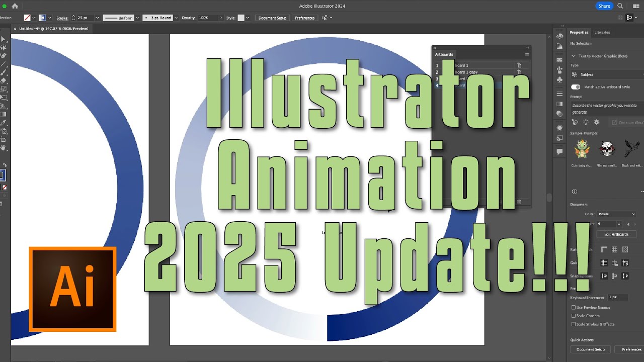
Task: Switch to the Libraries tab
Action: point(602,32)
